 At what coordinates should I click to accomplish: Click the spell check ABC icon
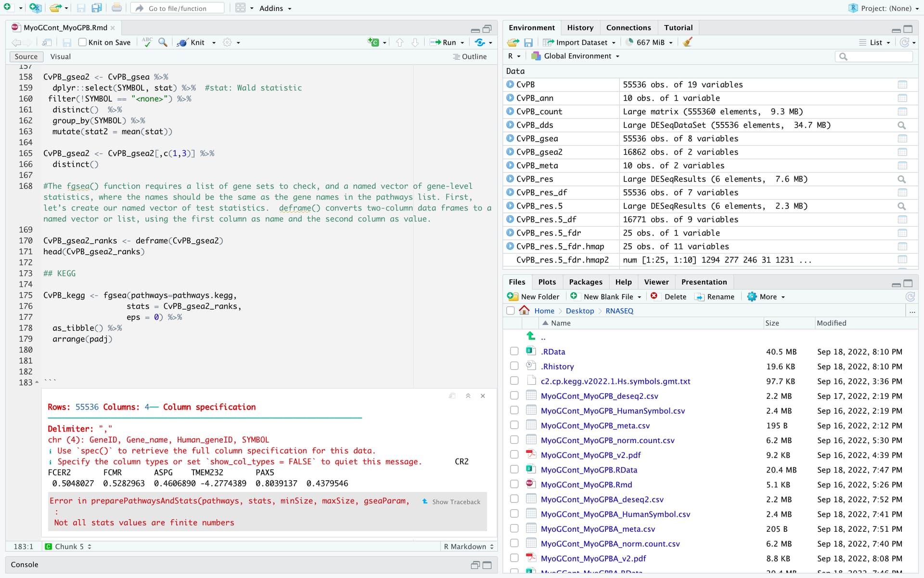[147, 42]
